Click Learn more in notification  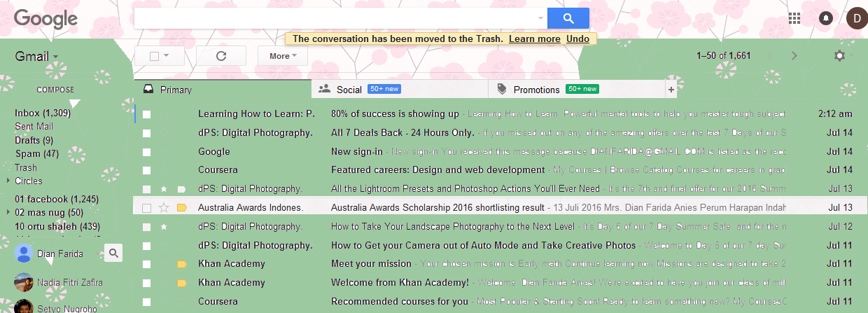point(534,39)
